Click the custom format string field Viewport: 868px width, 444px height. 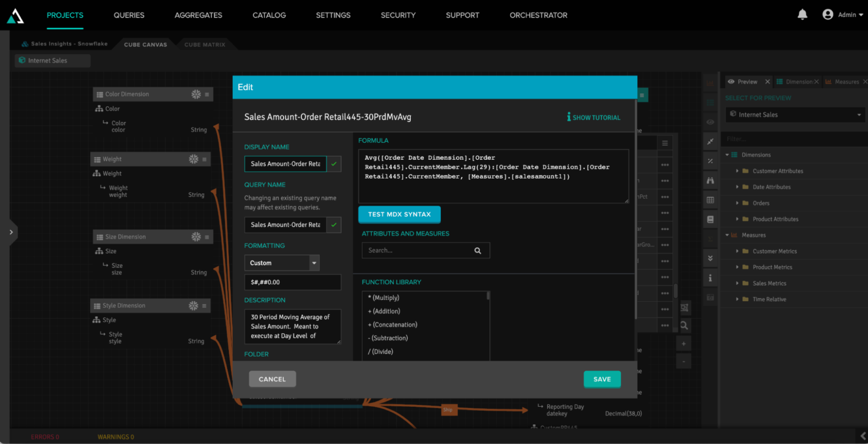point(293,282)
